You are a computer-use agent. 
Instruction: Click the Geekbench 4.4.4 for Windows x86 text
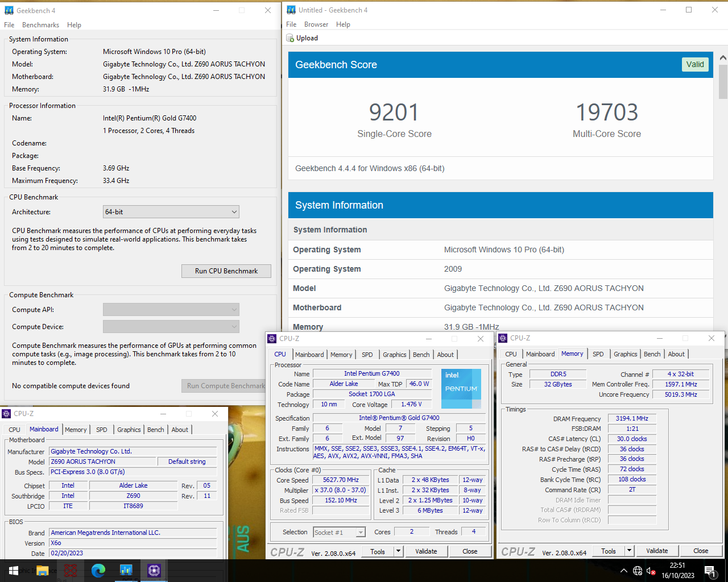370,168
